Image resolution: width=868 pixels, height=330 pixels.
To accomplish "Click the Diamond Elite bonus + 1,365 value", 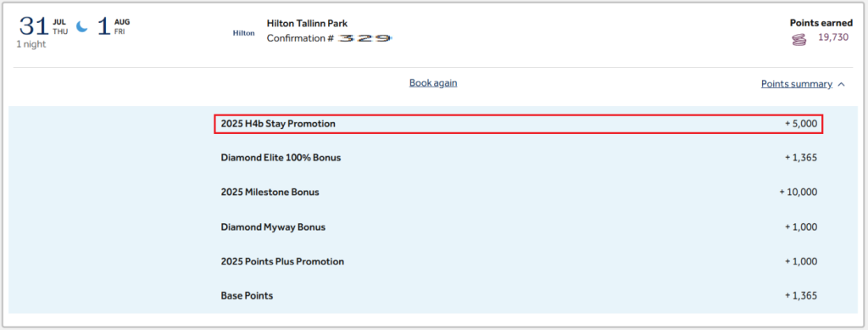I will [x=801, y=158].
